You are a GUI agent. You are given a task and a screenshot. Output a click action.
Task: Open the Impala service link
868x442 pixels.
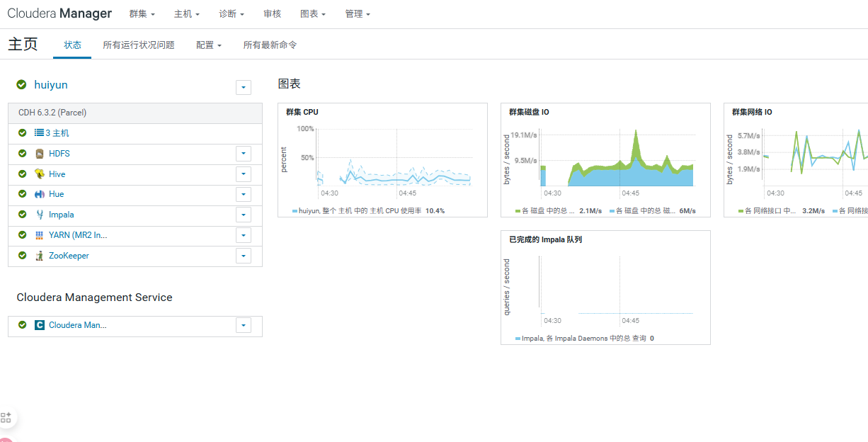click(62, 215)
